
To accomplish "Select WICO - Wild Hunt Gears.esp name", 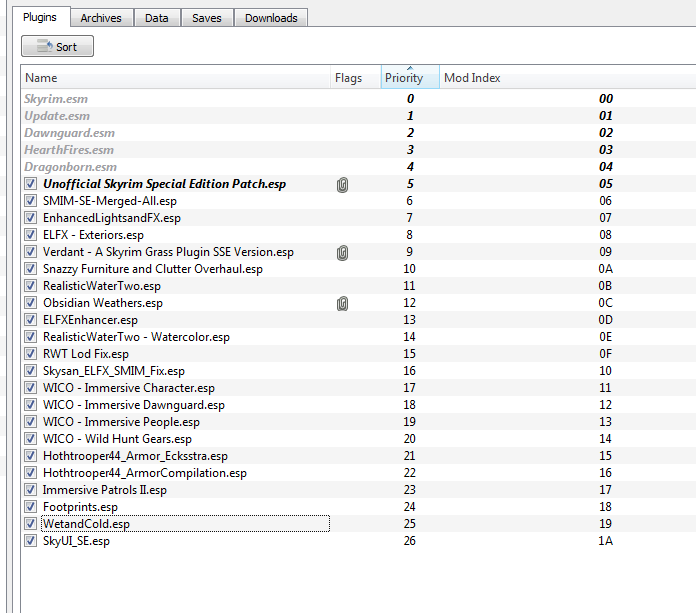I will (117, 439).
